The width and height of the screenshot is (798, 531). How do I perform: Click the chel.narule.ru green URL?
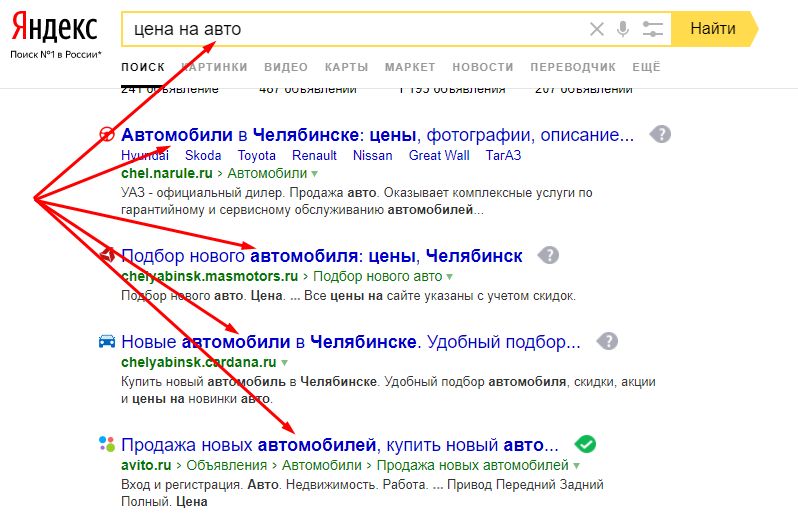(x=167, y=173)
